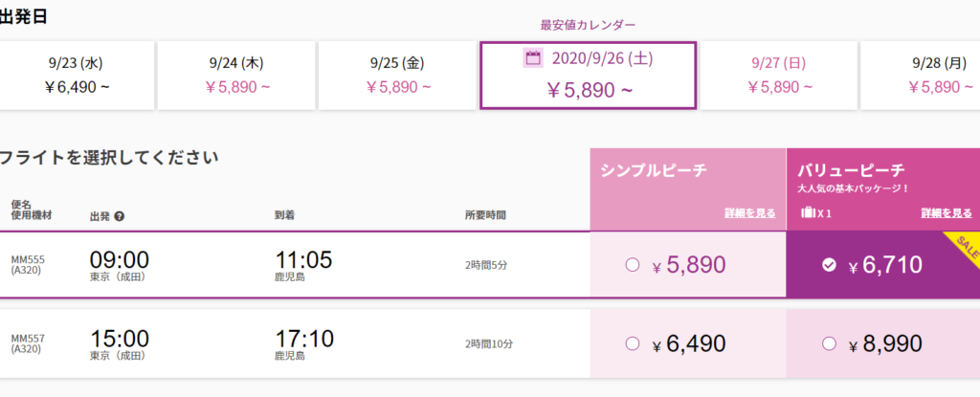The width and height of the screenshot is (980, 397).
Task: Open 詳細を見る under バリューピーチ
Action: coord(947,213)
